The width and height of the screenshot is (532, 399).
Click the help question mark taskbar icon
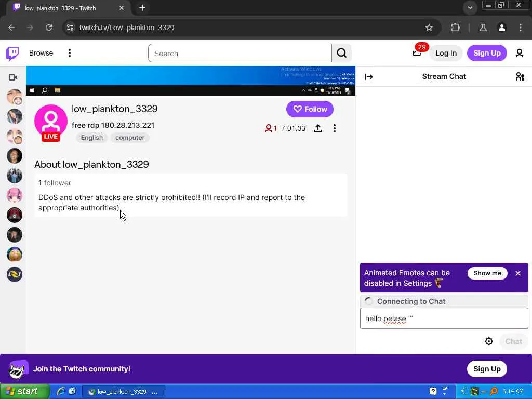coord(433,392)
